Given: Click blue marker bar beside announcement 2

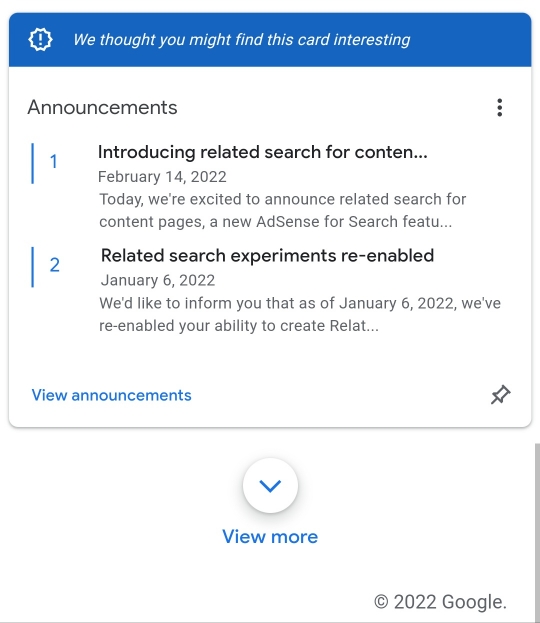Looking at the screenshot, I should pos(33,267).
